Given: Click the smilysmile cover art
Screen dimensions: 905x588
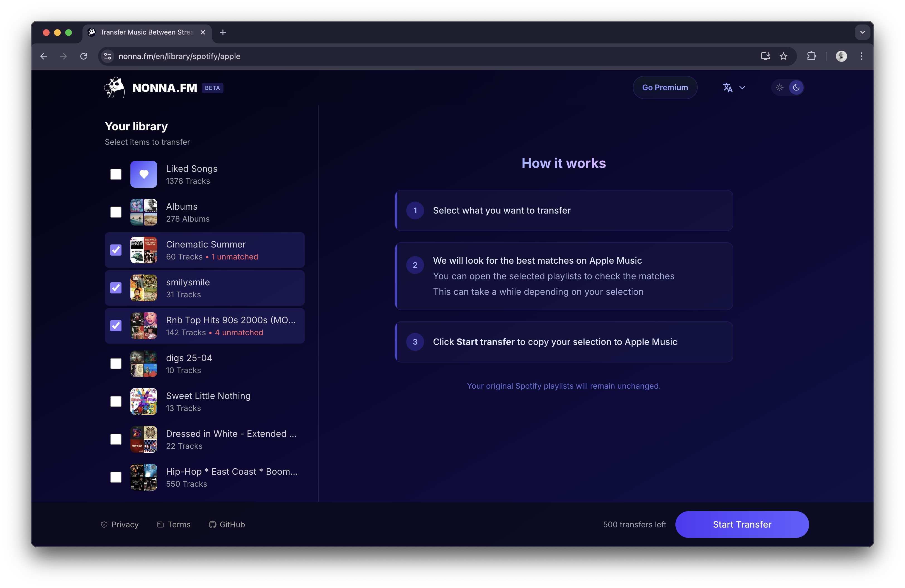Looking at the screenshot, I should pyautogui.click(x=144, y=288).
